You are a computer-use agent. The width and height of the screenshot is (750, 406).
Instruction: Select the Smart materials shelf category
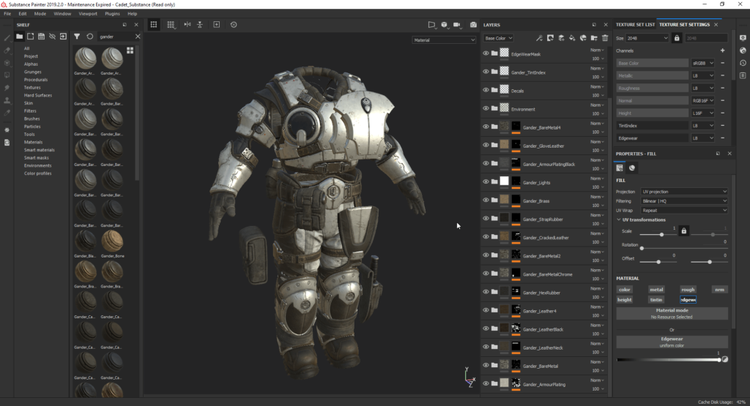[x=39, y=150]
